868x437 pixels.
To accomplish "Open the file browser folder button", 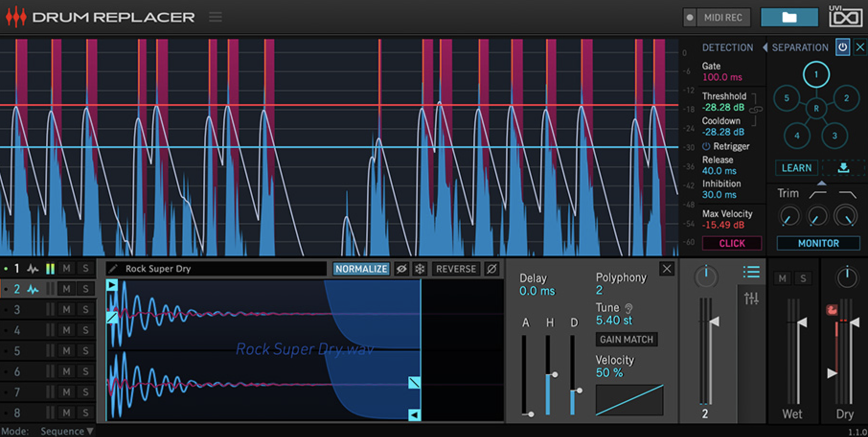I will (789, 17).
